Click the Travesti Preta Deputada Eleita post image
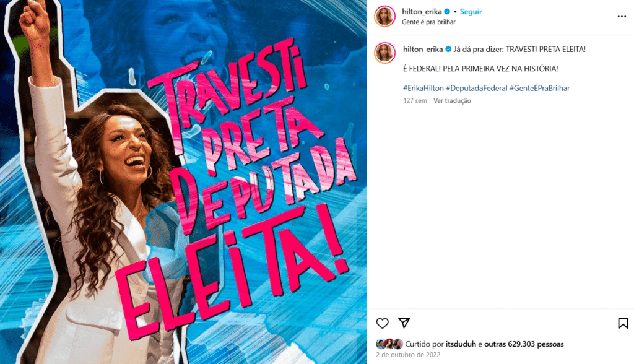The image size is (634, 364). (183, 182)
